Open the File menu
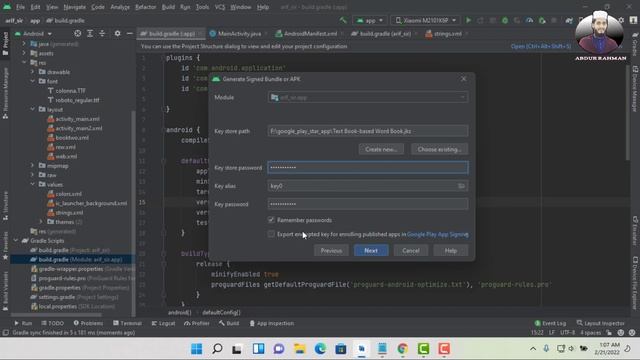Viewport: 640px width, 360px height. 20,7
